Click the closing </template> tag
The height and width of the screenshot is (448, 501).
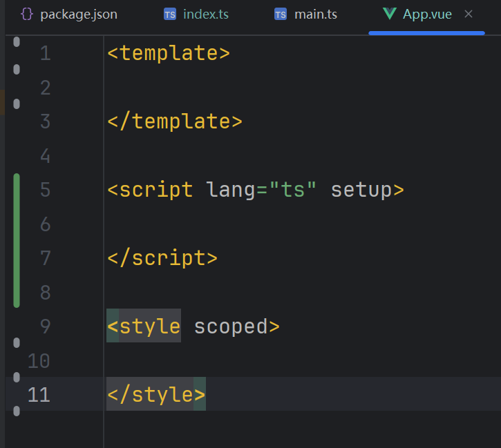175,121
